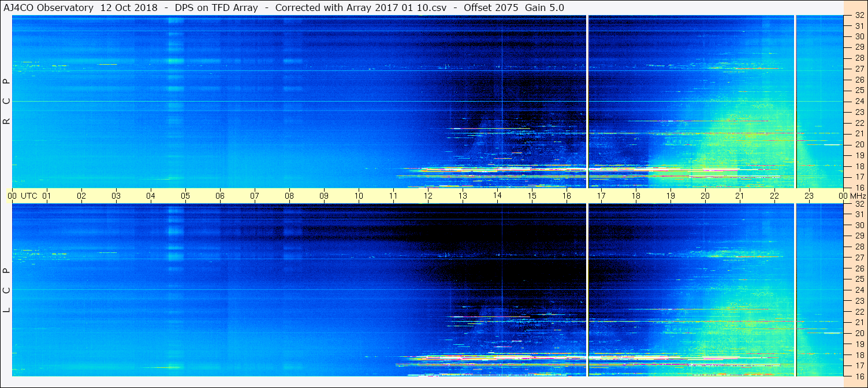Screen dimensions: 868x388
Task: Click the 'Gain 5.0' header value
Action: pyautogui.click(x=545, y=8)
